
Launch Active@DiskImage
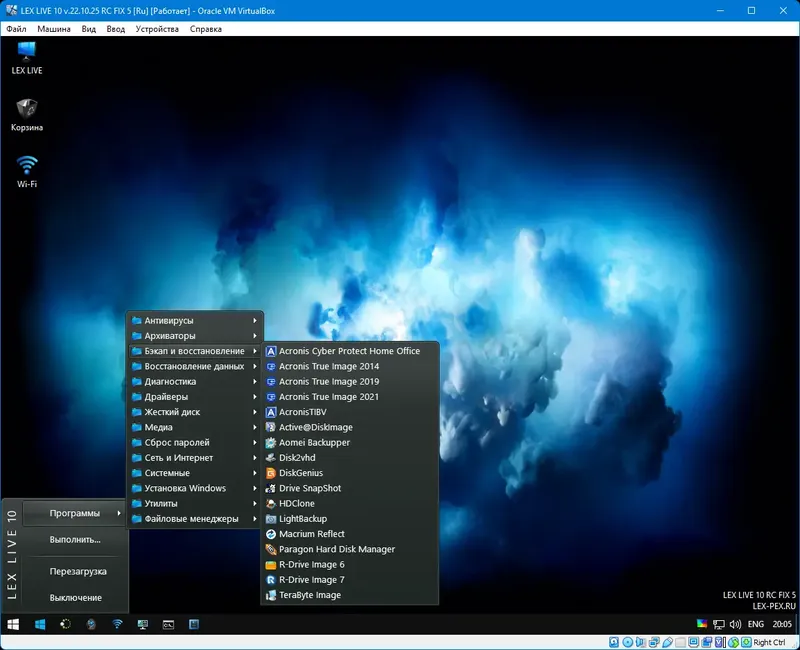(349, 428)
